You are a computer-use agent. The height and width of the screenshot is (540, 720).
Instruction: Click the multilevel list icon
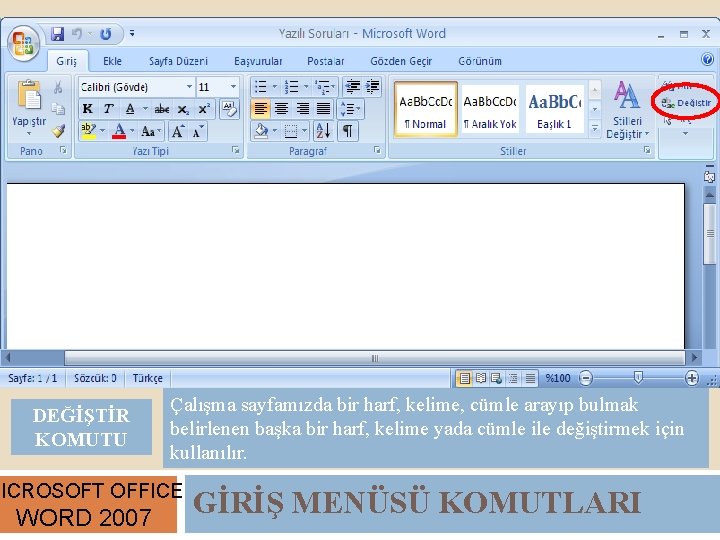[x=322, y=87]
